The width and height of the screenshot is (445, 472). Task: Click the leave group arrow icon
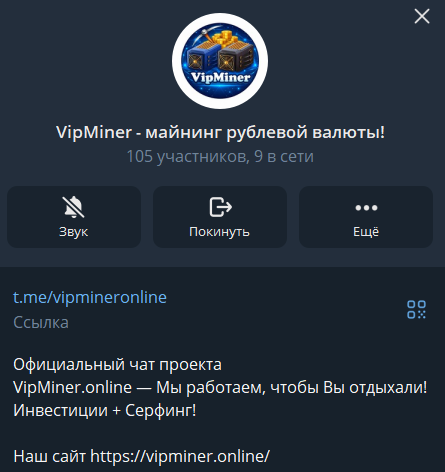point(220,207)
